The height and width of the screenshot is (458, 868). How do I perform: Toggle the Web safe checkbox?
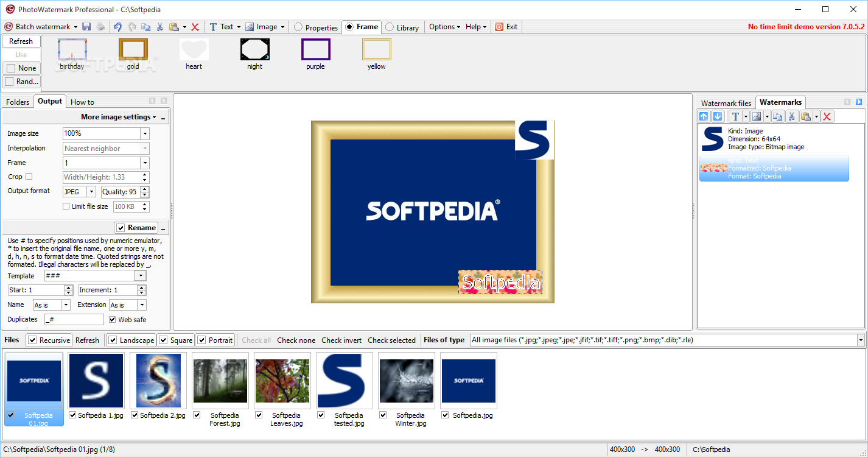click(113, 319)
